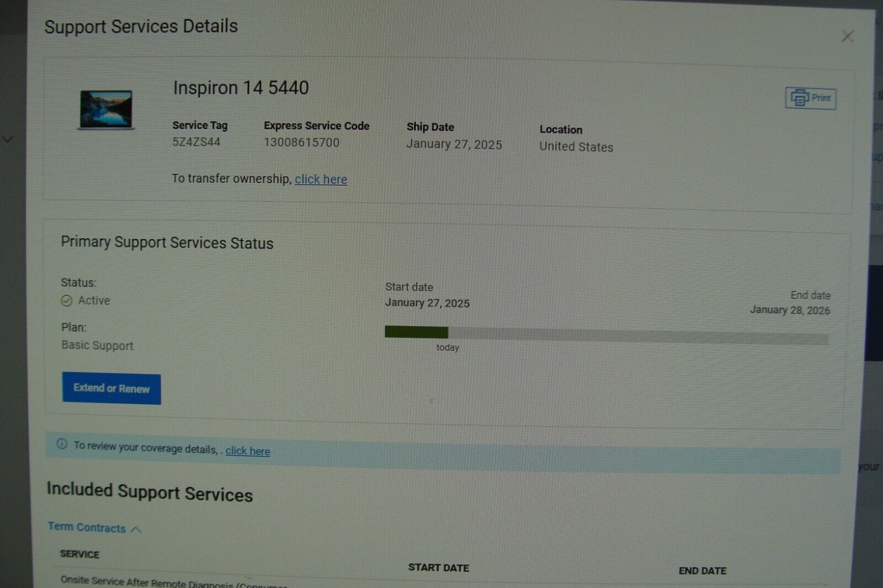Click the Basic Support plan text
883x588 pixels.
point(97,346)
